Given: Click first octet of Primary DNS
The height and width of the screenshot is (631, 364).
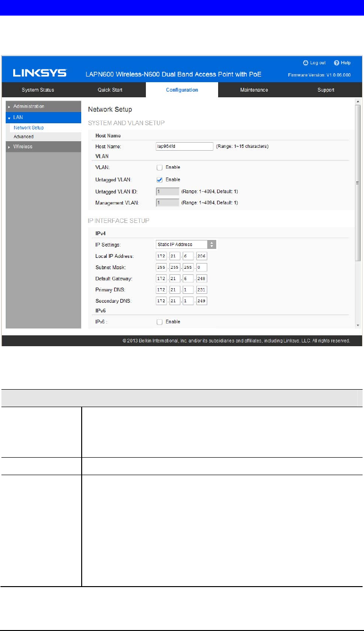Looking at the screenshot, I should click(x=161, y=290).
